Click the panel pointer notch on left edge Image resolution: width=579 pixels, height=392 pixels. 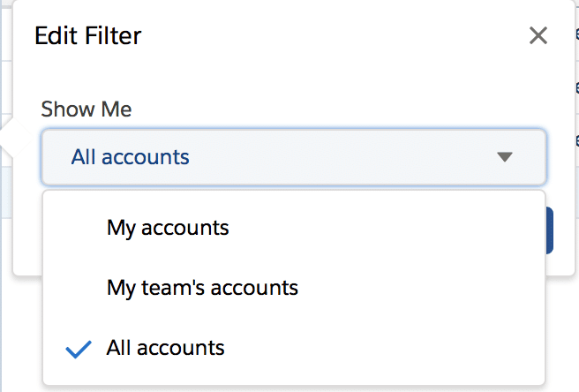[x=7, y=139]
